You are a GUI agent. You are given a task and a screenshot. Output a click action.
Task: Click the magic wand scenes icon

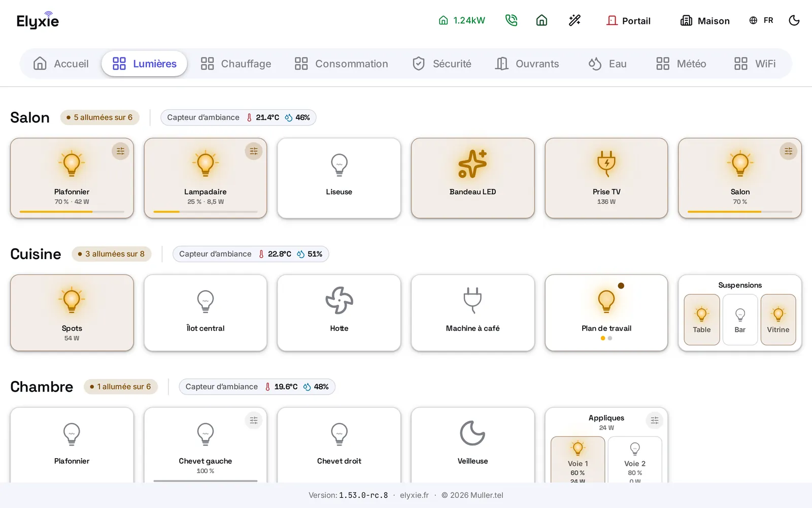click(x=574, y=20)
